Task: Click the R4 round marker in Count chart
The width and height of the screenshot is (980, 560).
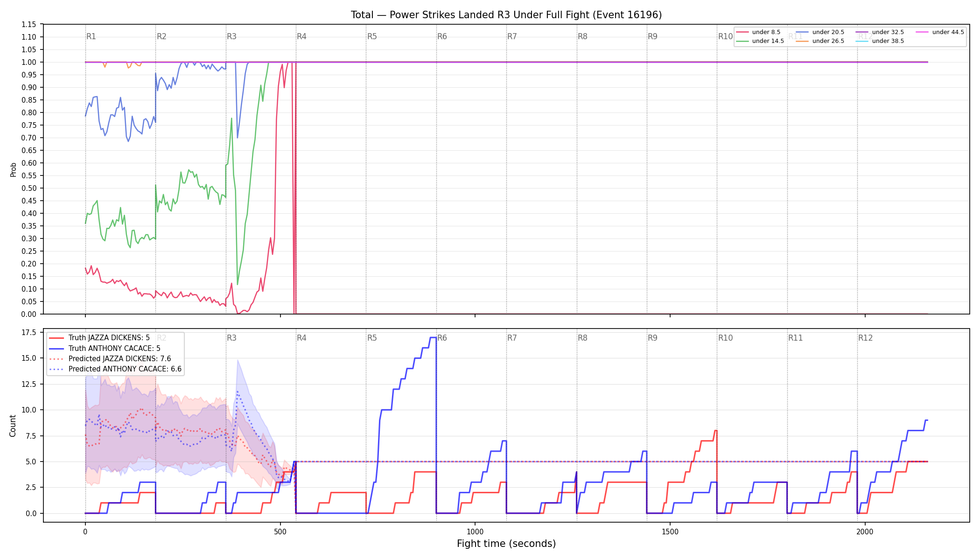Action: [301, 338]
